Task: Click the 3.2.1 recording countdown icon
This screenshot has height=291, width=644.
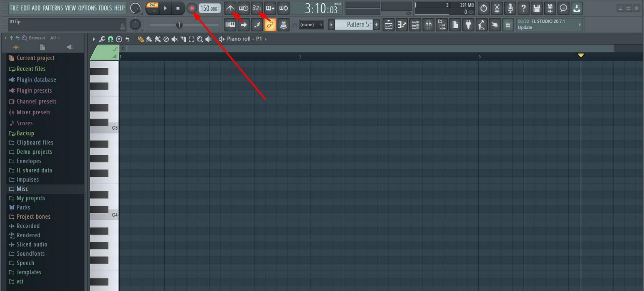Action: tap(257, 8)
